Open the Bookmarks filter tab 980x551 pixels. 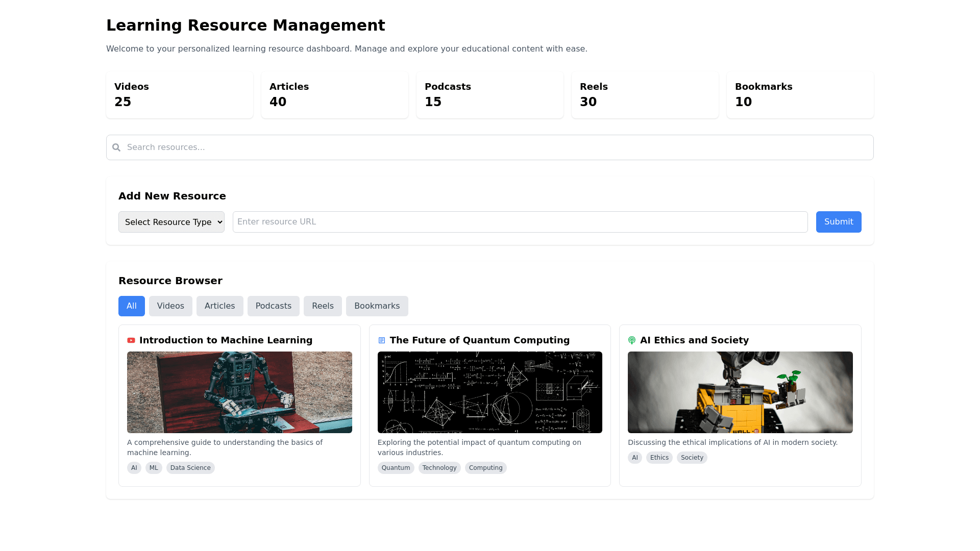point(377,306)
